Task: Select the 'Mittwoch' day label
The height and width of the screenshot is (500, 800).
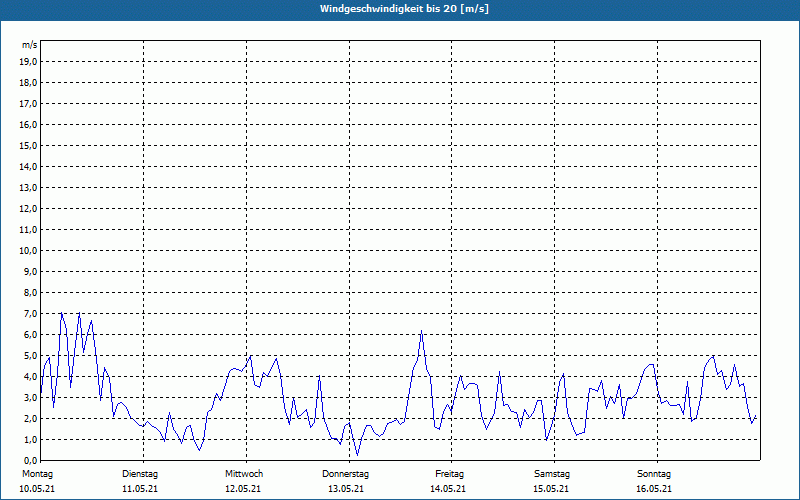Action: click(x=244, y=474)
